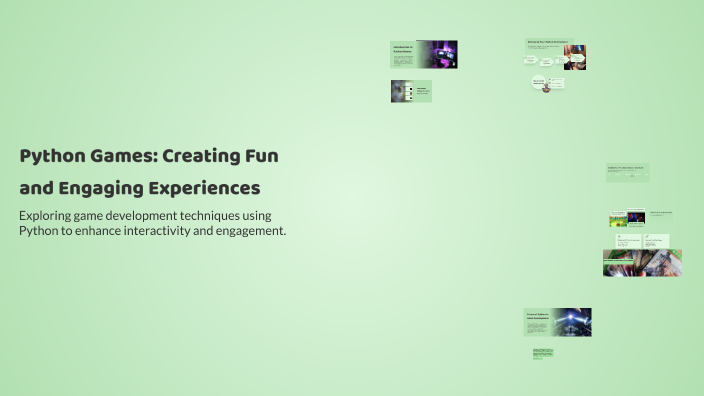This screenshot has width=704, height=396.
Task: Click the 'Python Games: Creating Fun' title text
Action: 149,156
